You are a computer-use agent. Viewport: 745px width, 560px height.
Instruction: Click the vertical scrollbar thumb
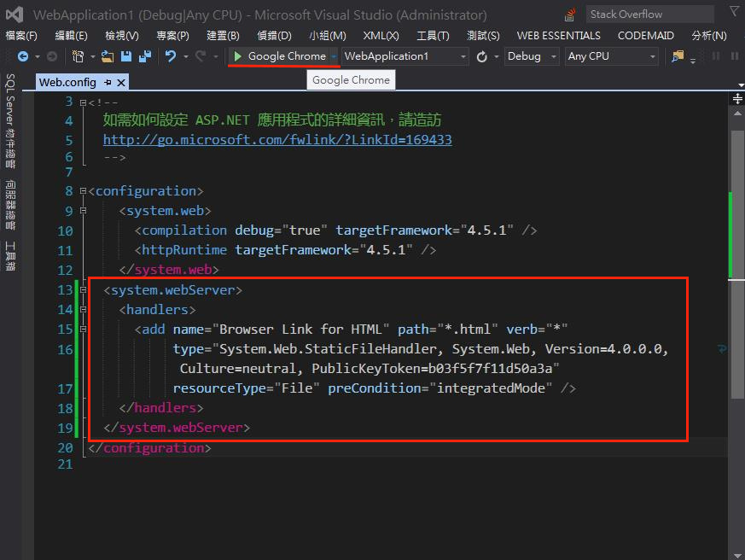click(x=737, y=265)
